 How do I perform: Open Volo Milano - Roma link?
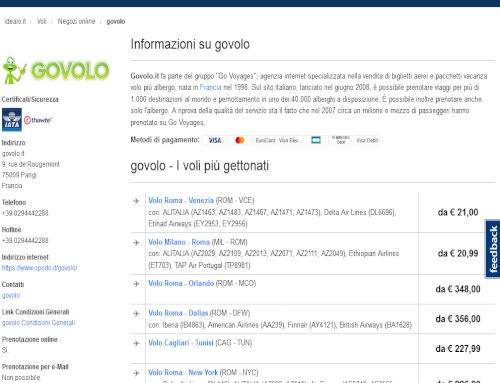[179, 242]
